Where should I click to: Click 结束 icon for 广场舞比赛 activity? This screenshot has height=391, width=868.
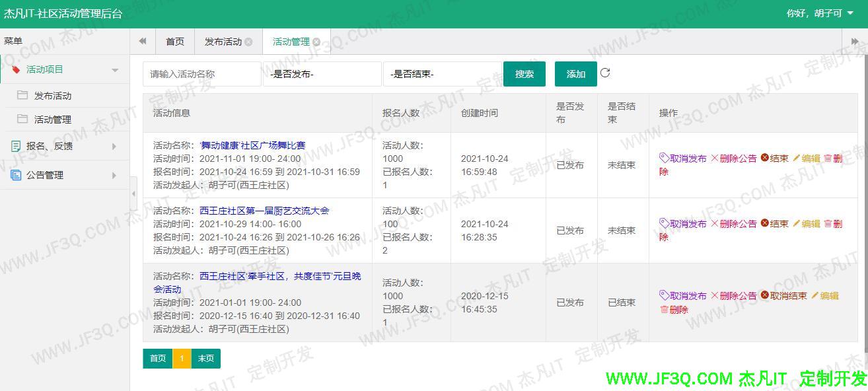point(764,157)
